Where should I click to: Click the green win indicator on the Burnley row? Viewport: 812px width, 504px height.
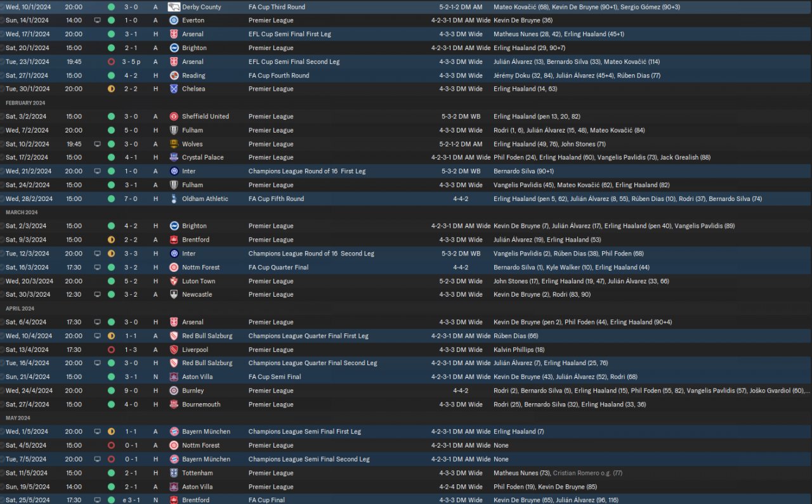[x=112, y=391]
